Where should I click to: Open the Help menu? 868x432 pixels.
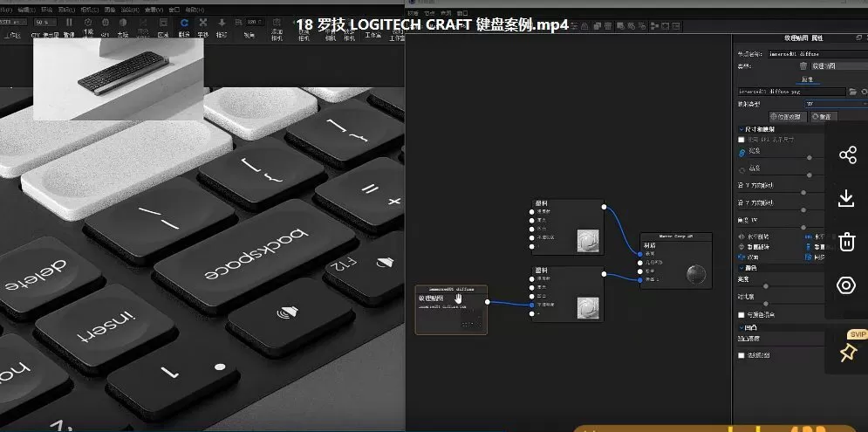tap(194, 10)
